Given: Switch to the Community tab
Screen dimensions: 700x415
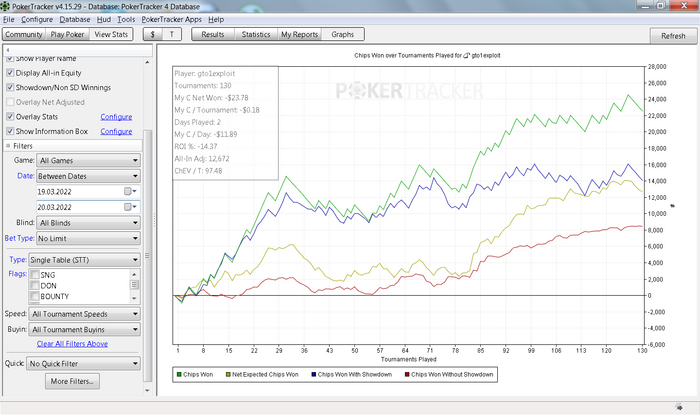Looking at the screenshot, I should coord(24,34).
